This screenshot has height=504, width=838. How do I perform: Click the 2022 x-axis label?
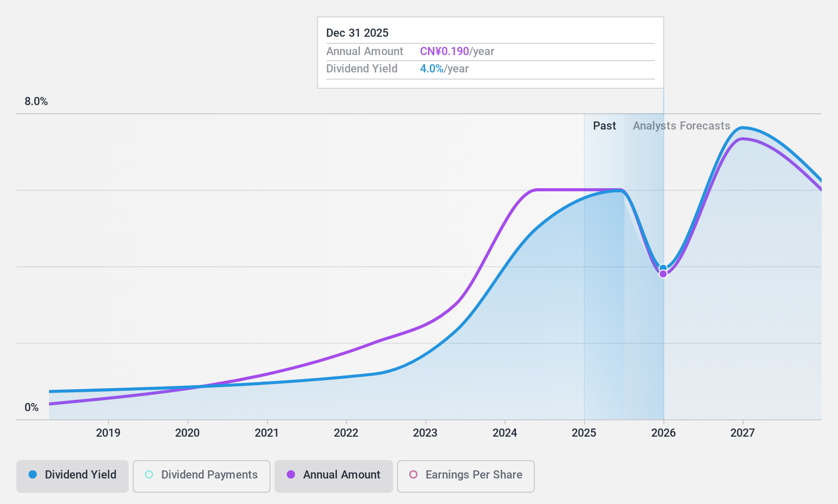point(346,433)
